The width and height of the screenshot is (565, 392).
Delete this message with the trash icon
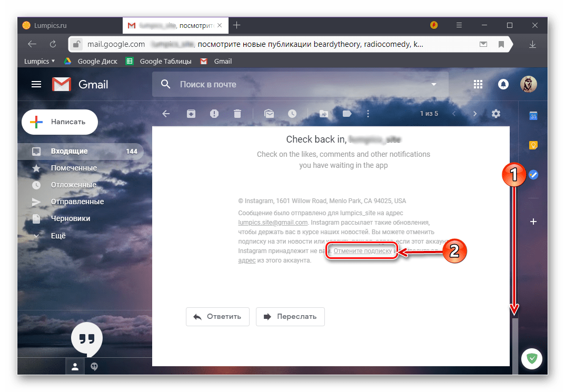[237, 114]
